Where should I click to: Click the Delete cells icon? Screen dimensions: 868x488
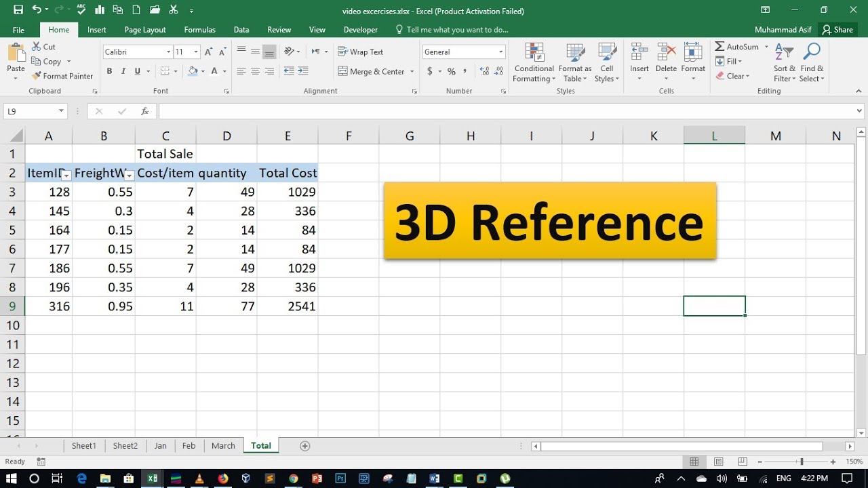[666, 53]
